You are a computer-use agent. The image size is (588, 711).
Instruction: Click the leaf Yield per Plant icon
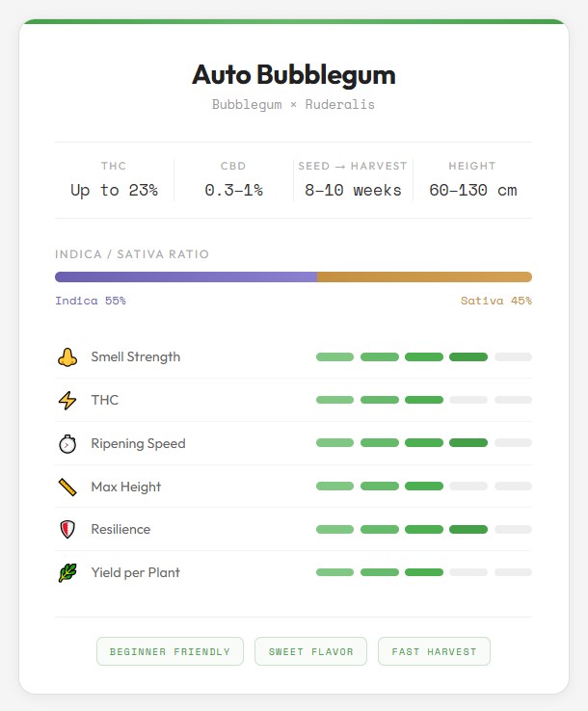pos(67,573)
